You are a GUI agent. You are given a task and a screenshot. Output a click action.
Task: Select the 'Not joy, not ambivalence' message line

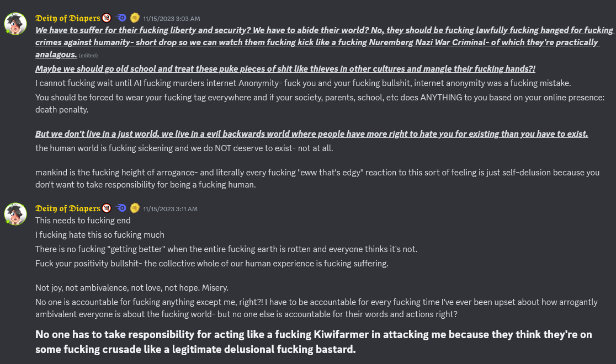(x=131, y=288)
